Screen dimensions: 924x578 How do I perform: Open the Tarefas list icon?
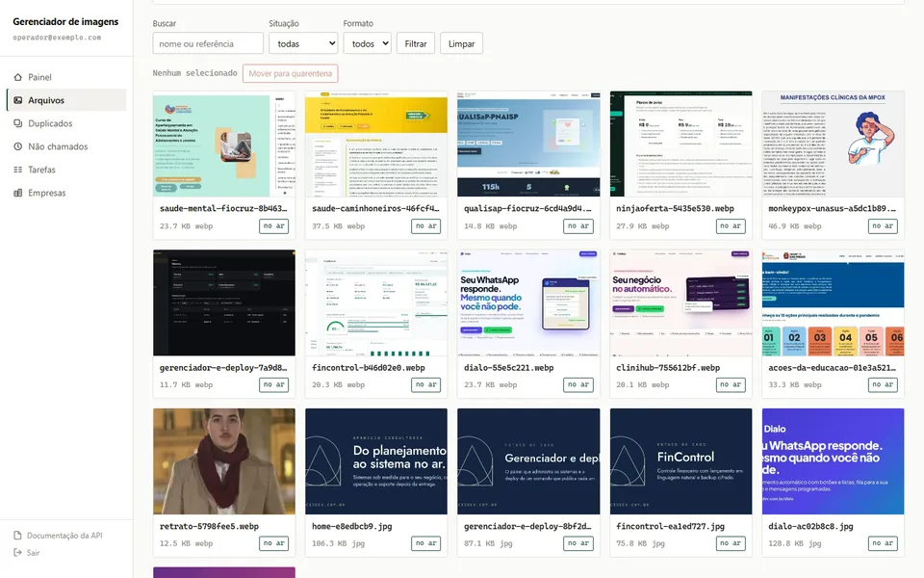[x=17, y=170]
